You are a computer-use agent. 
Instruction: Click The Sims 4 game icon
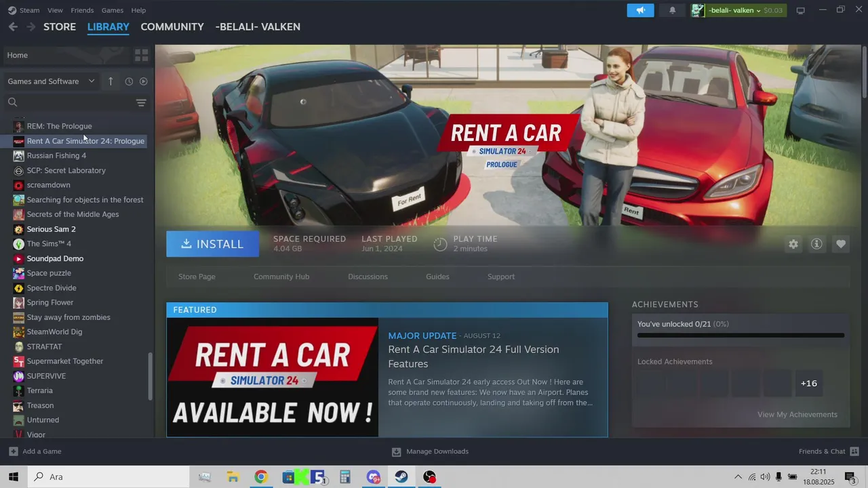(19, 244)
